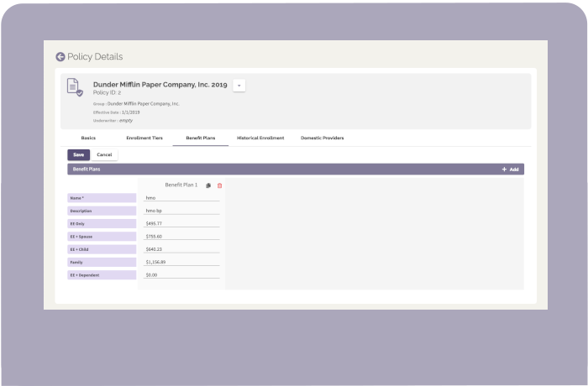This screenshot has height=386, width=588.
Task: Click the Group Dunder Mifflin Paper Company line
Action: pos(136,104)
